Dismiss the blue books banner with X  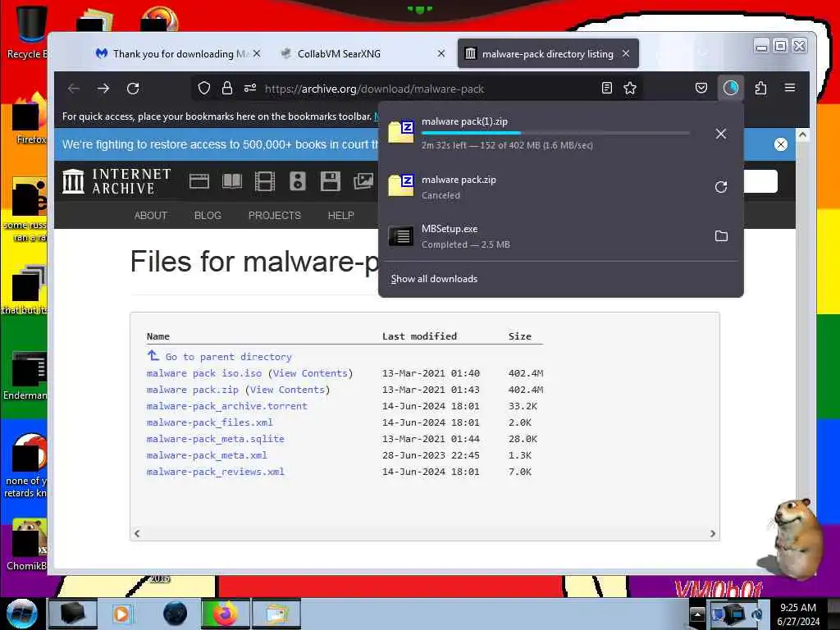781,144
